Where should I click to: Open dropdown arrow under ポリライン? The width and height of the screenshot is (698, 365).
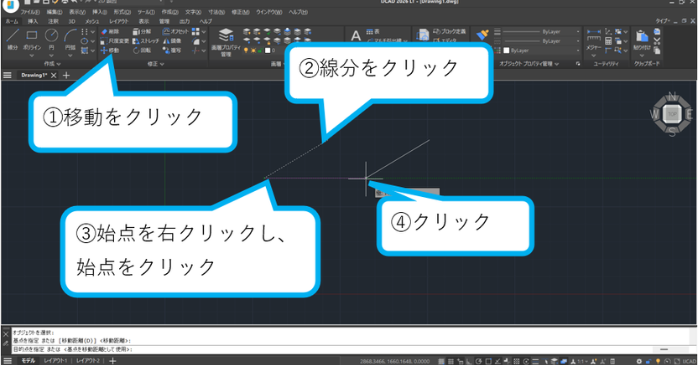(32, 56)
